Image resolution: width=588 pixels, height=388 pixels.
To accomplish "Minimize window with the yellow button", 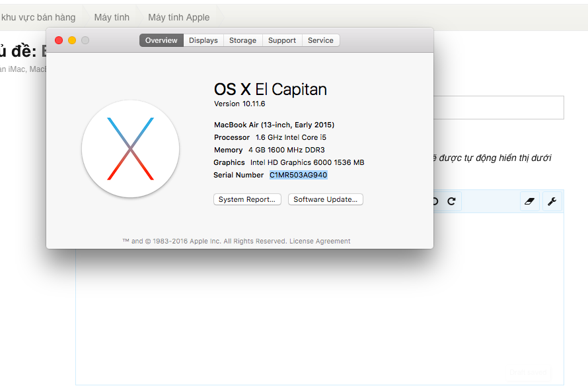I will [72, 40].
